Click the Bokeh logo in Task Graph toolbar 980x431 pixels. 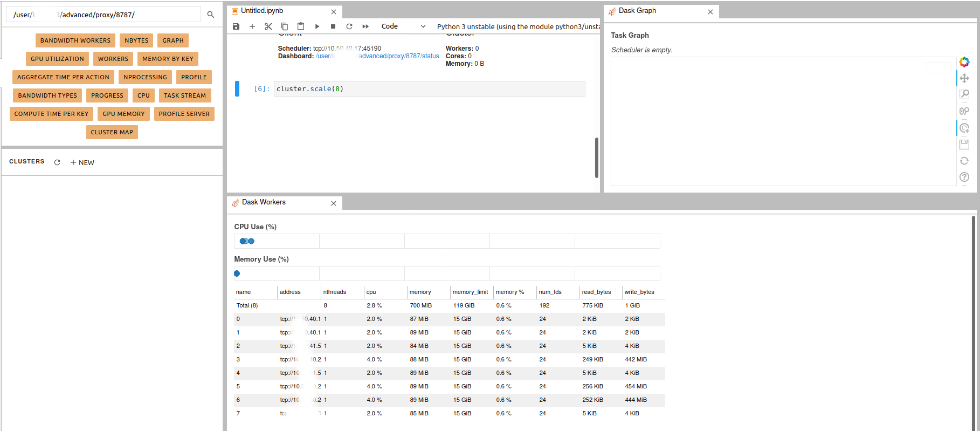964,62
